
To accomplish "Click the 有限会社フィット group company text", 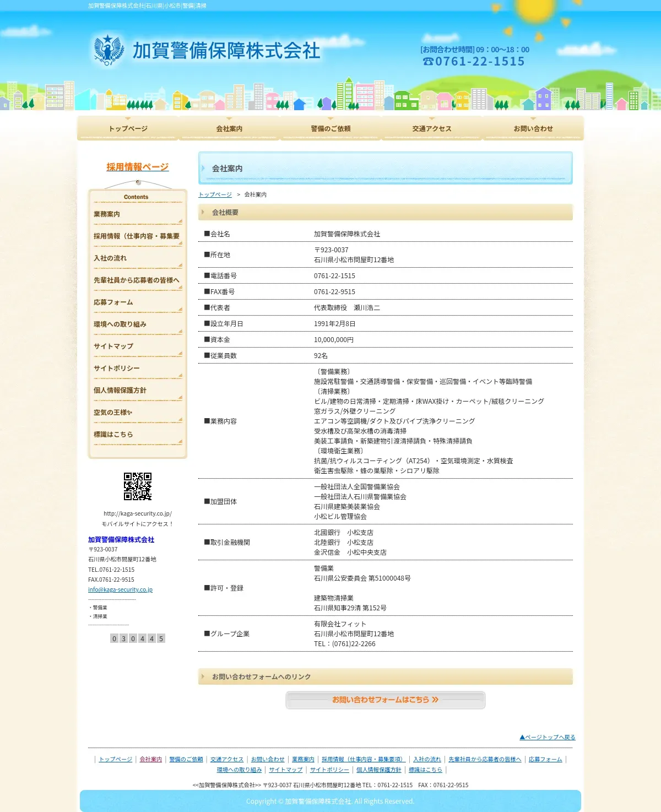I will pyautogui.click(x=340, y=624).
